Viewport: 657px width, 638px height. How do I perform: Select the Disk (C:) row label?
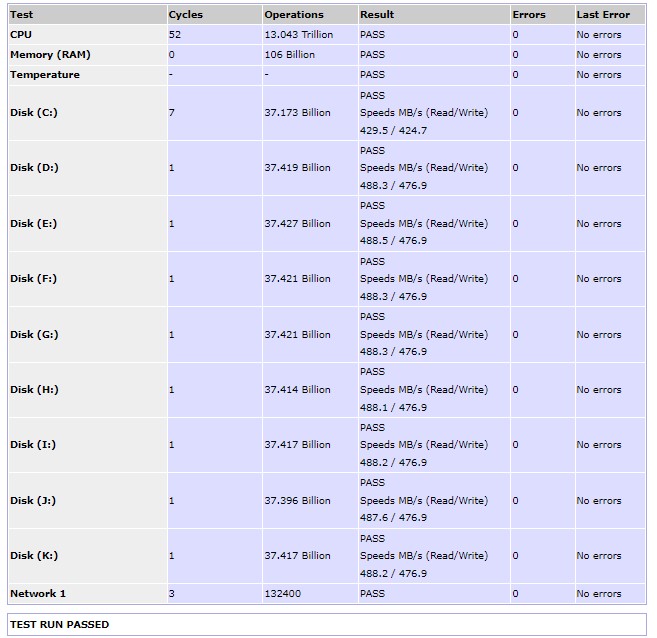(34, 113)
